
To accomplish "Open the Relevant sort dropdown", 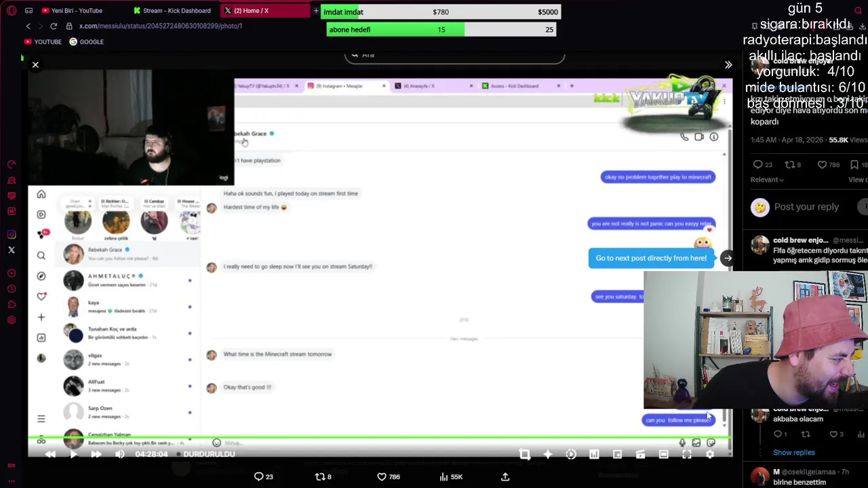I will (767, 180).
